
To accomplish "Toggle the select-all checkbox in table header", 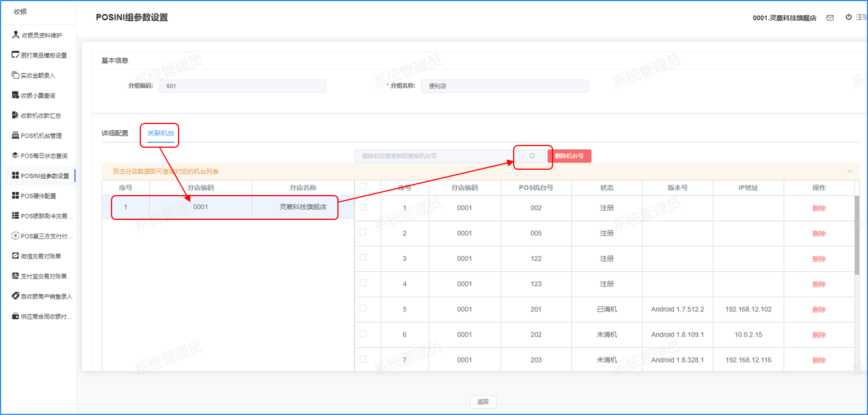I will tap(363, 186).
